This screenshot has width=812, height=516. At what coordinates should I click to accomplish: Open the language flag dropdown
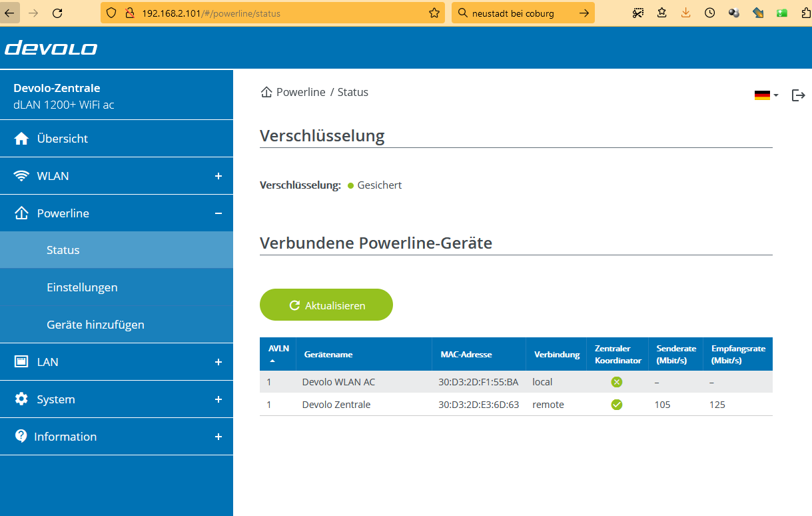(766, 95)
